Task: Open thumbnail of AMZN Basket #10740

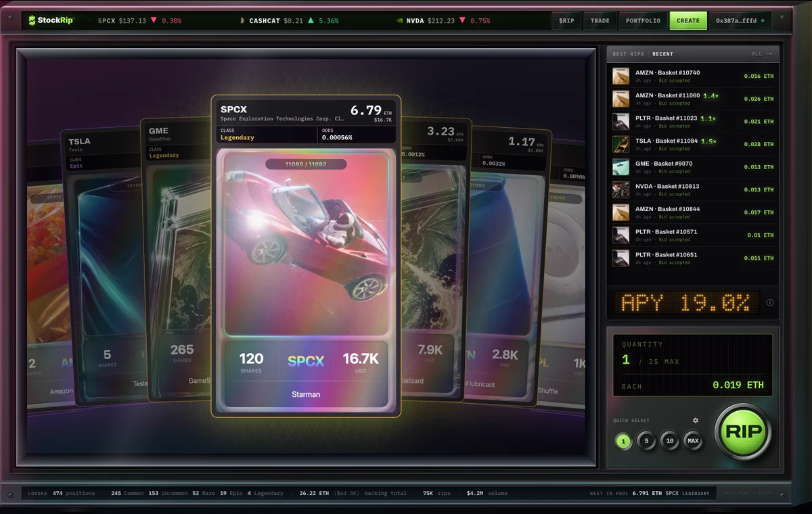Action: (x=621, y=76)
